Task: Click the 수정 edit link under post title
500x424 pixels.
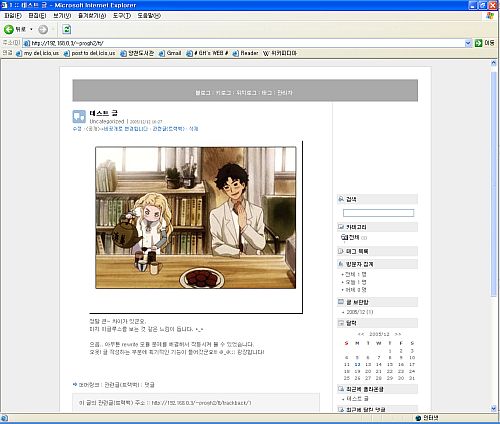Action: [77, 129]
